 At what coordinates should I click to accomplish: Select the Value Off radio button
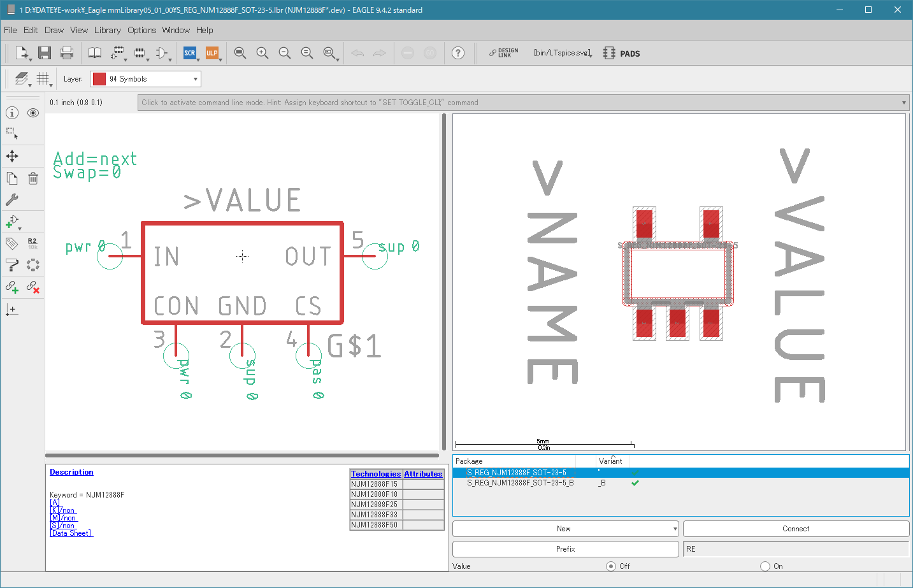tap(611, 566)
